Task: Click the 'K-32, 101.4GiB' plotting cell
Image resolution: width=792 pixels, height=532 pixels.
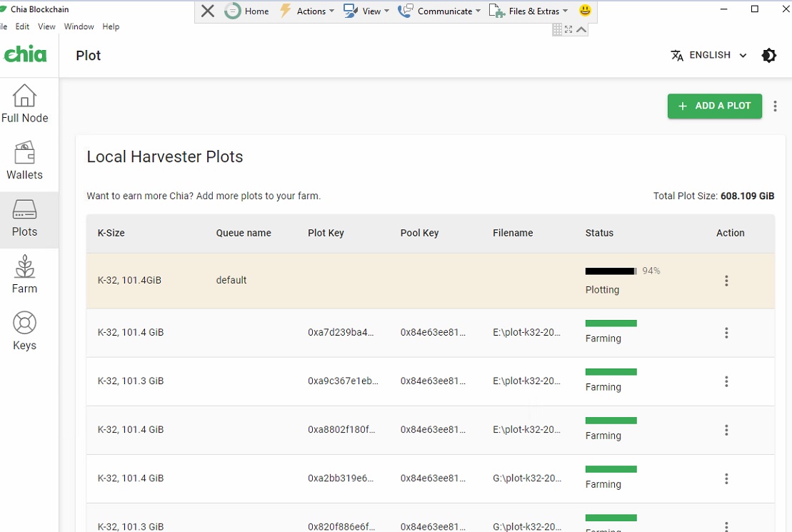Action: 129,280
